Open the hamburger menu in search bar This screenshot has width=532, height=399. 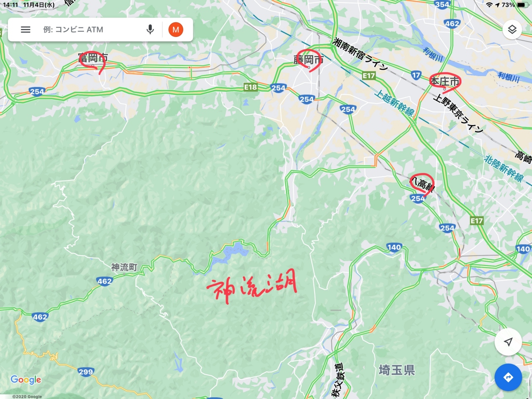(x=26, y=30)
